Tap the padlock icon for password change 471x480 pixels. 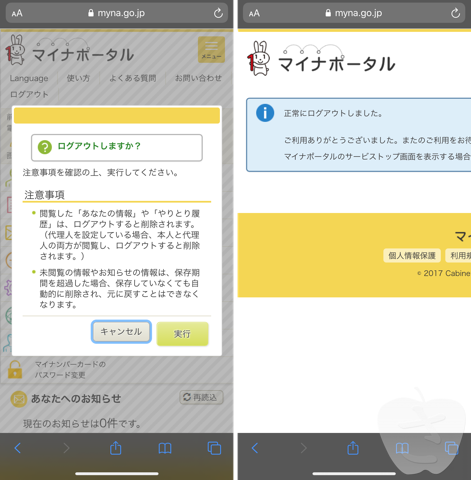[15, 369]
